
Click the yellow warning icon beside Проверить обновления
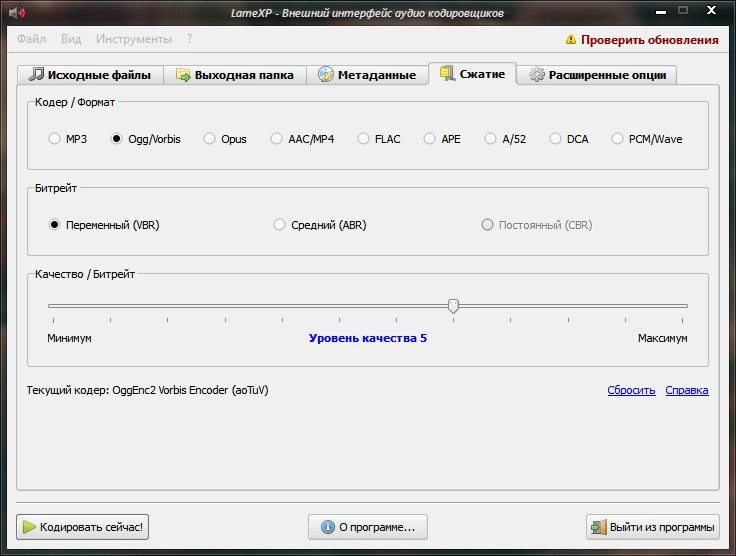tap(570, 40)
